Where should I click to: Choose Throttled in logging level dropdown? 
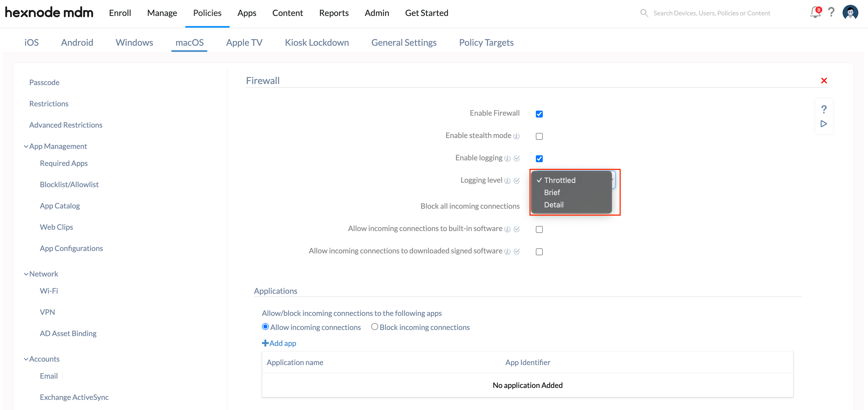coord(571,180)
